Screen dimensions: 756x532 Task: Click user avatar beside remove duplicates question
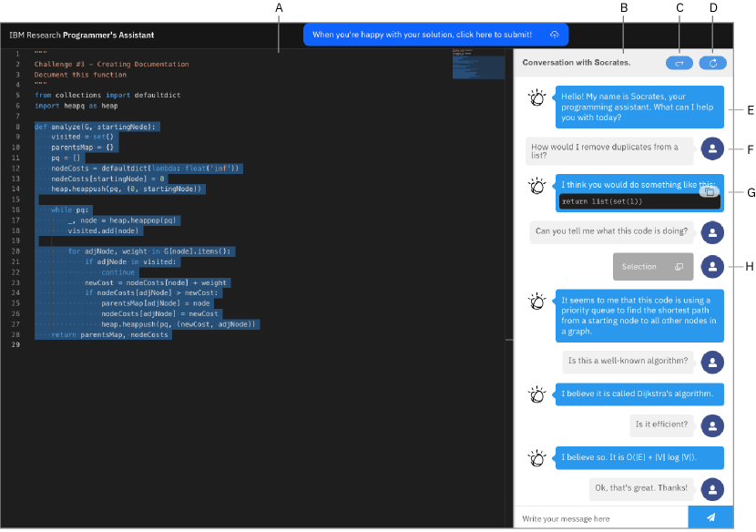coord(712,148)
